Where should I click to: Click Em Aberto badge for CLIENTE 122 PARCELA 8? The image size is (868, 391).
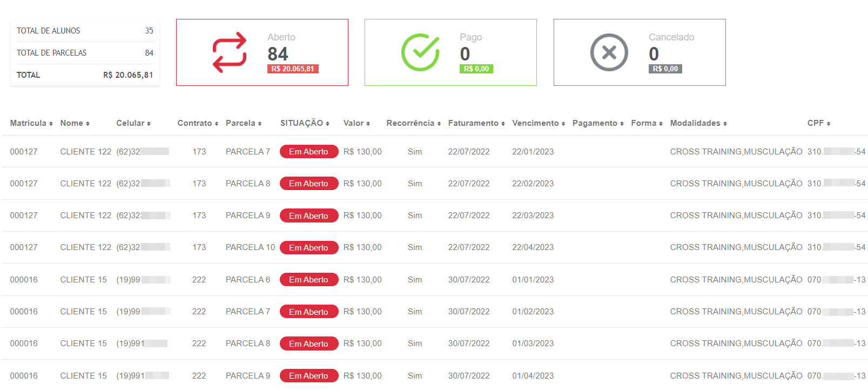click(x=309, y=184)
